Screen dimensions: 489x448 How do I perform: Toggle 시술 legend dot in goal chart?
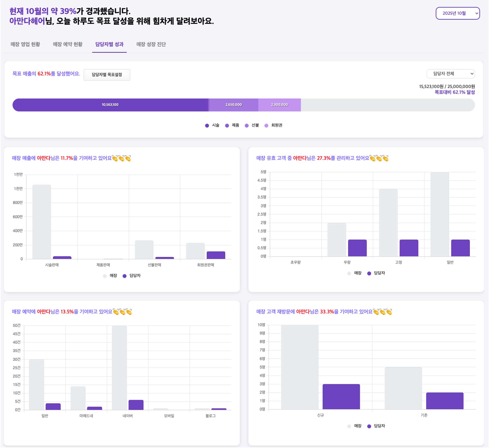click(207, 125)
